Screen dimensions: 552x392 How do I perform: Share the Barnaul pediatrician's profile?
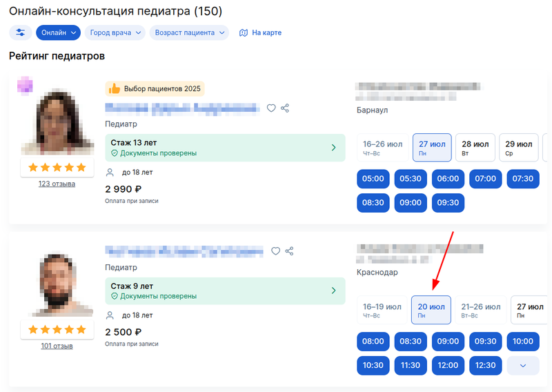tap(285, 108)
